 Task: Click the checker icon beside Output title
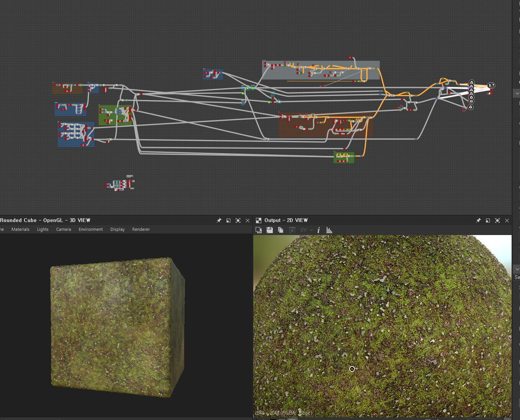tap(259, 221)
